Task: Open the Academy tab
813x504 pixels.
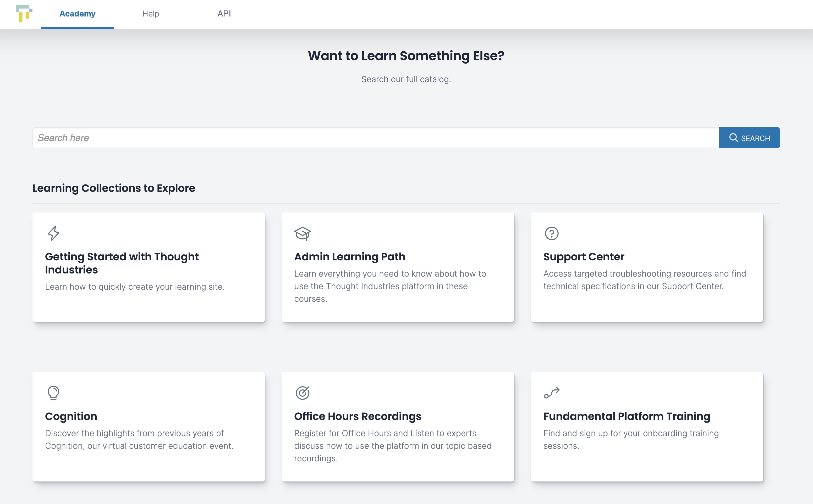Action: coord(77,14)
